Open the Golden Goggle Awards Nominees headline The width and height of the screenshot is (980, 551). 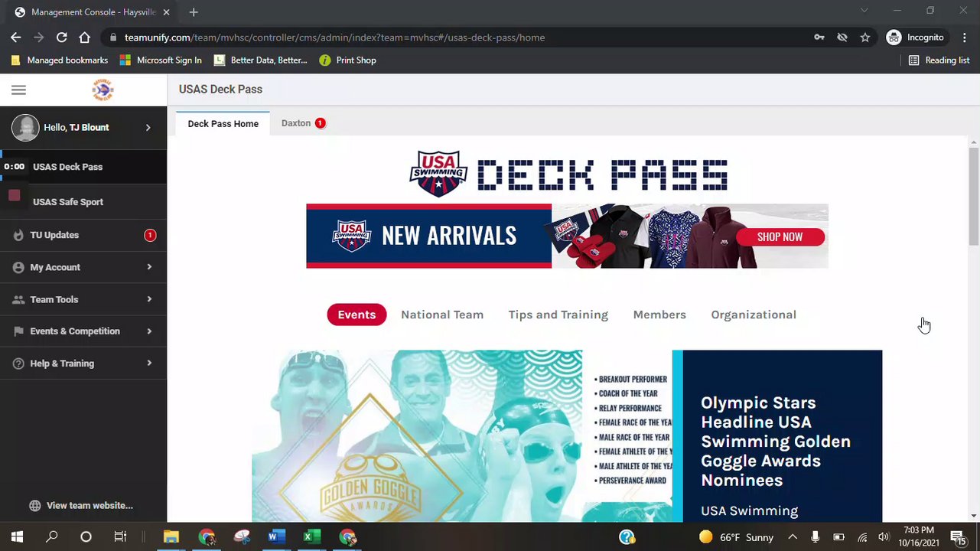(776, 442)
